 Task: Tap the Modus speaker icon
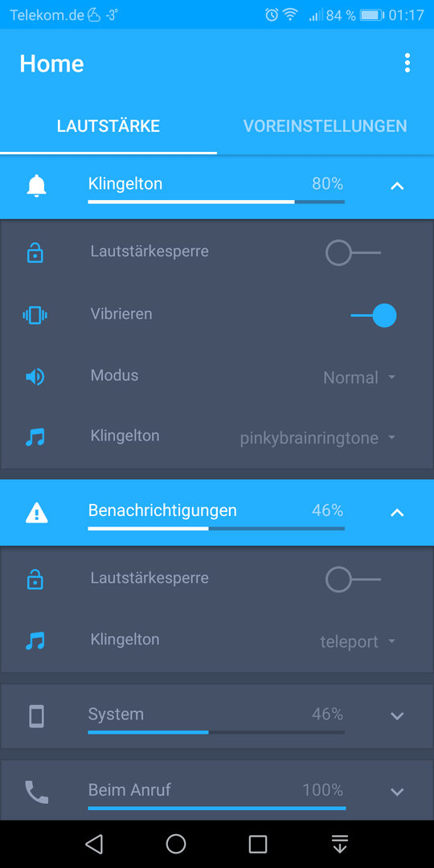point(35,377)
